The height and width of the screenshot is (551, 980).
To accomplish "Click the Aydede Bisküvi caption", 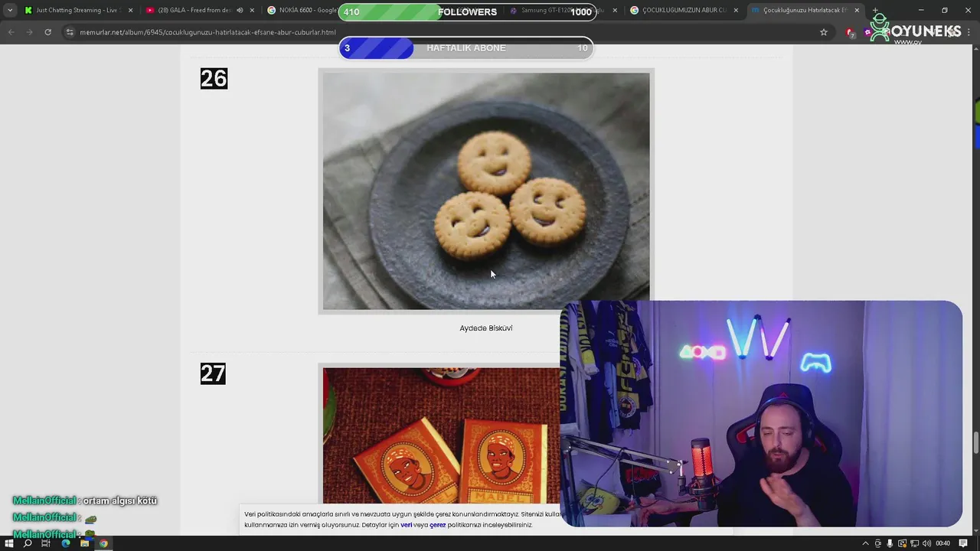I will [486, 328].
